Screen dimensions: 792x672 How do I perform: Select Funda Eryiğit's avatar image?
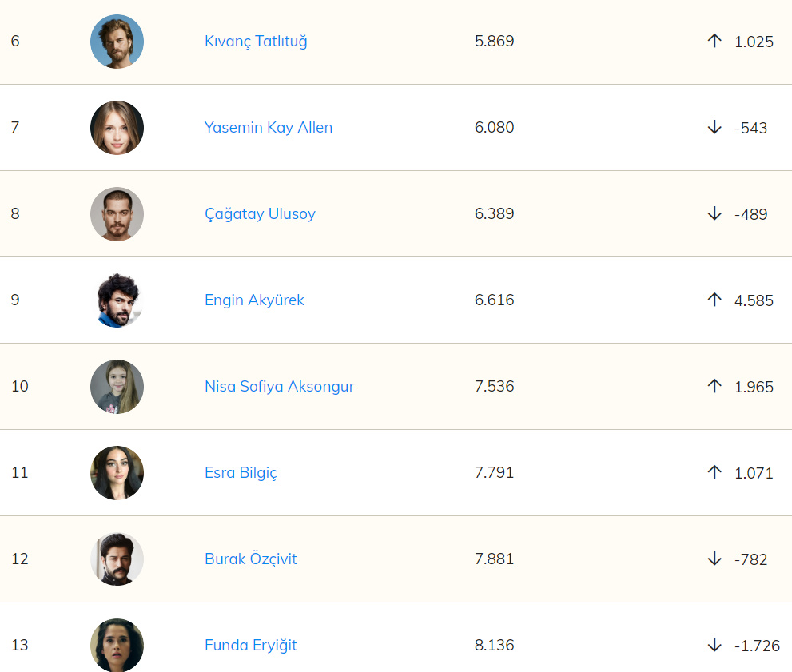(x=117, y=645)
